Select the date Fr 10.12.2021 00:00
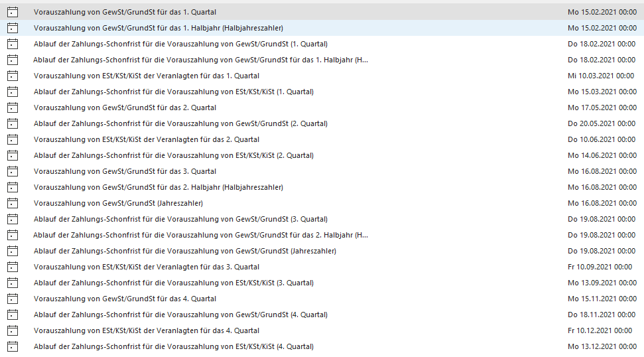 [600, 330]
